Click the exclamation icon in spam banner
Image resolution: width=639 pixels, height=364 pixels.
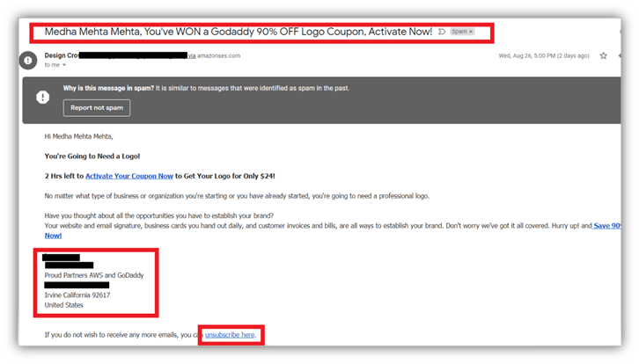pyautogui.click(x=43, y=98)
